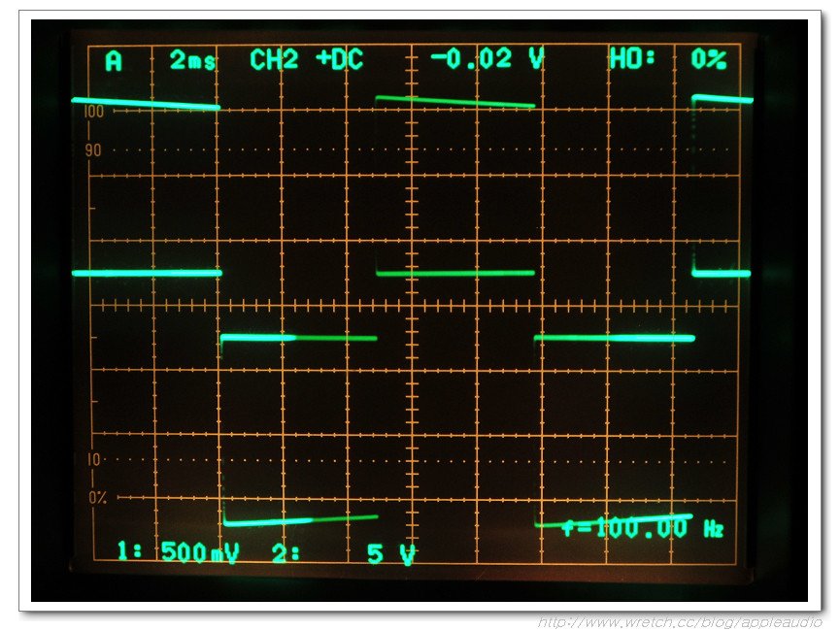Click the '10' percent graticule marker
The width and height of the screenshot is (840, 631).
pyautogui.click(x=93, y=459)
